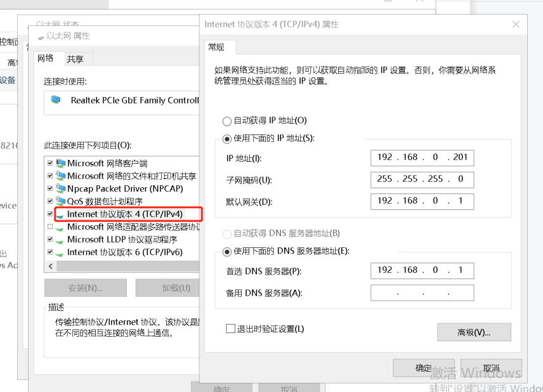
Task: Click the Realtek PCIe GbE adapter icon
Action: coord(56,100)
